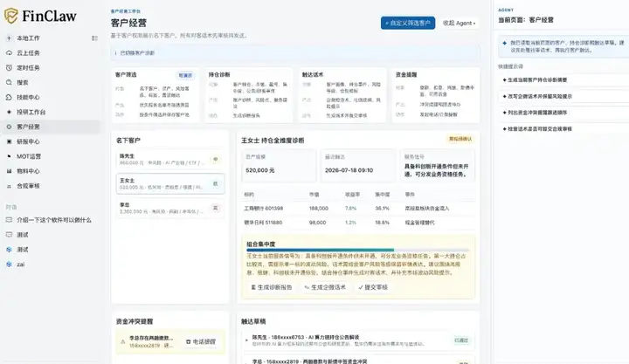Image resolution: width=629 pixels, height=364 pixels.
Task: Collapse the panel via 收起 Agent
Action: [x=459, y=24]
